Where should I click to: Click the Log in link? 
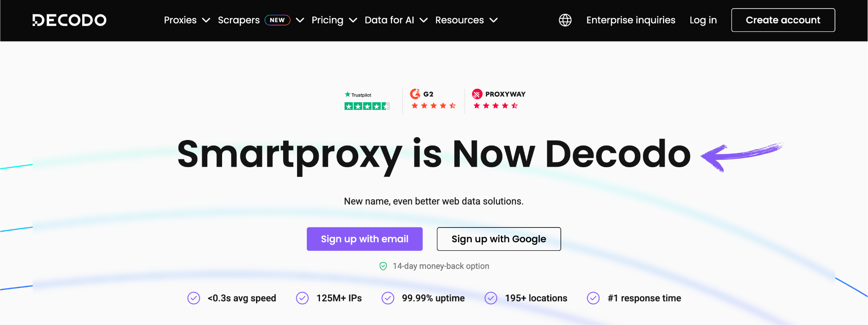tap(703, 20)
